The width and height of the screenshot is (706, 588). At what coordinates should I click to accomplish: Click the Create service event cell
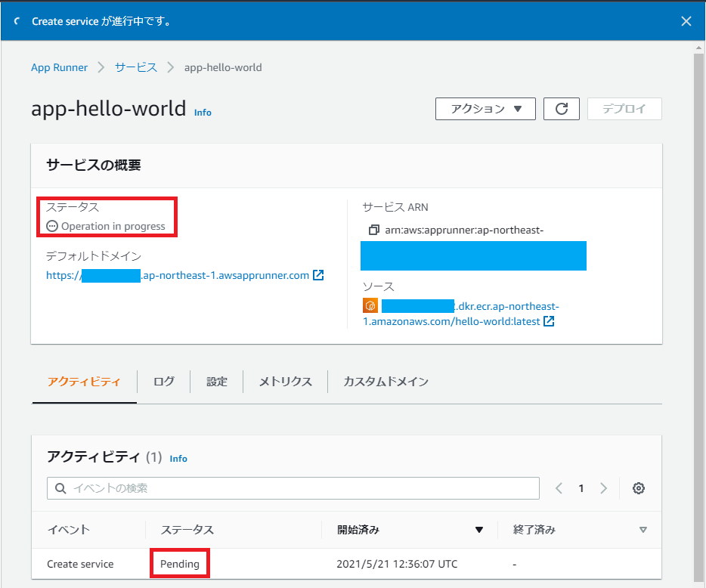coord(80,564)
